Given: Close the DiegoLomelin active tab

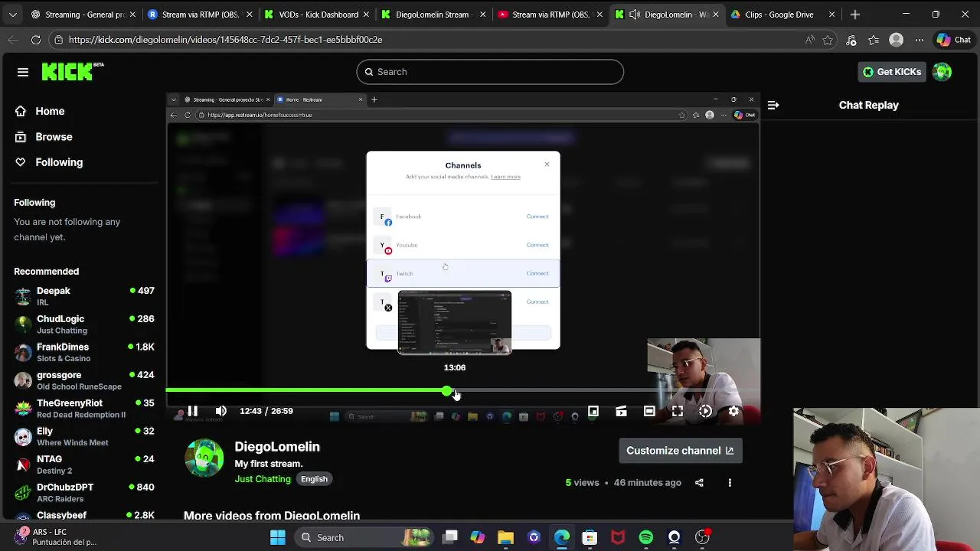Looking at the screenshot, I should [716, 14].
